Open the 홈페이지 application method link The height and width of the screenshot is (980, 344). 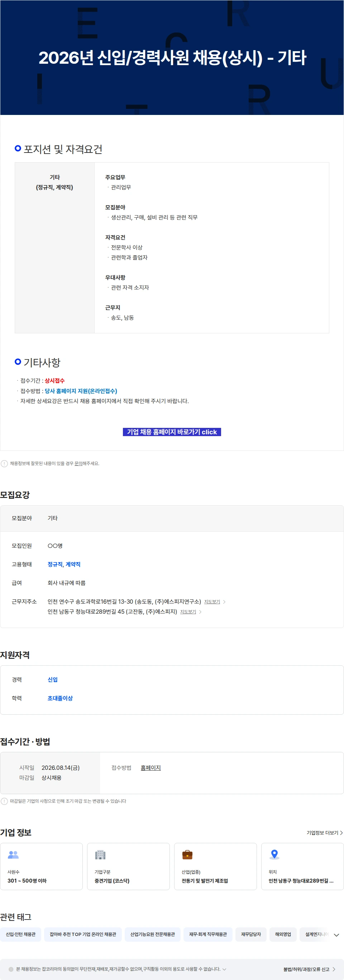click(x=151, y=767)
